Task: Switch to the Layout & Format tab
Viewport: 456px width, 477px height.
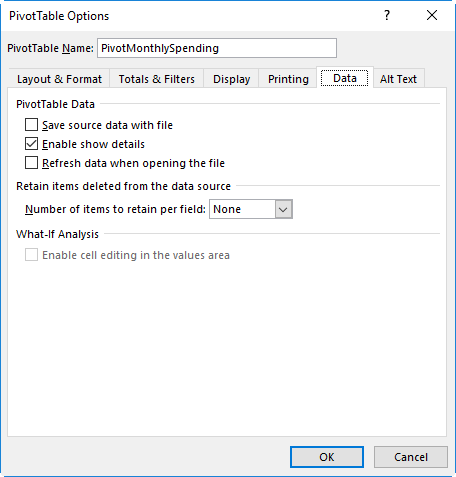Action: pyautogui.click(x=59, y=79)
